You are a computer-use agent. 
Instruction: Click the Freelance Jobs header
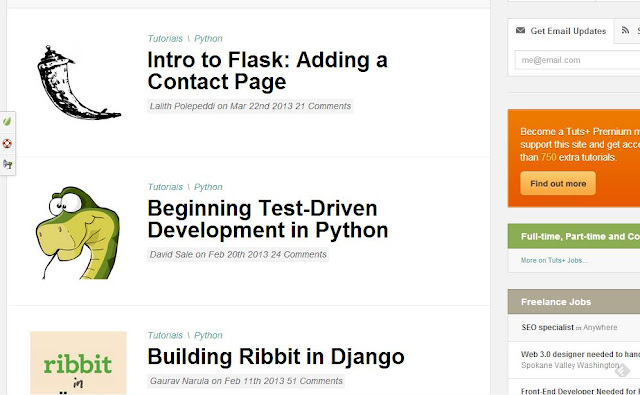pos(574,302)
